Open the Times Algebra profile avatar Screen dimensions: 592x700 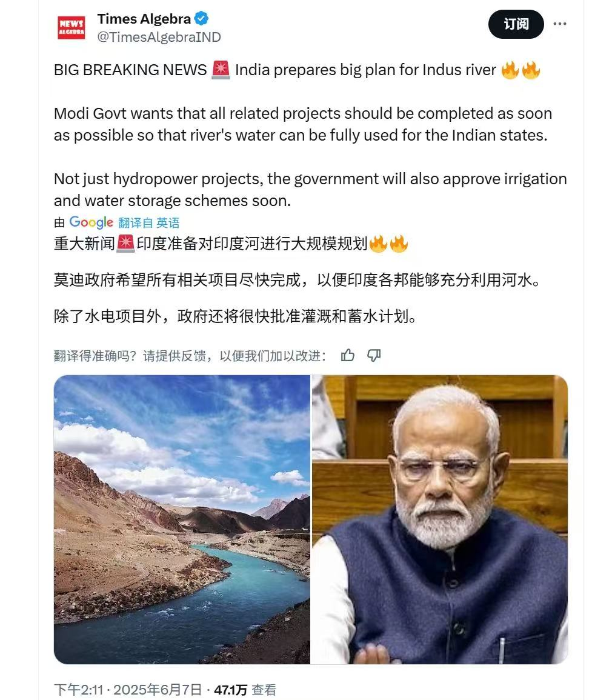[x=72, y=27]
